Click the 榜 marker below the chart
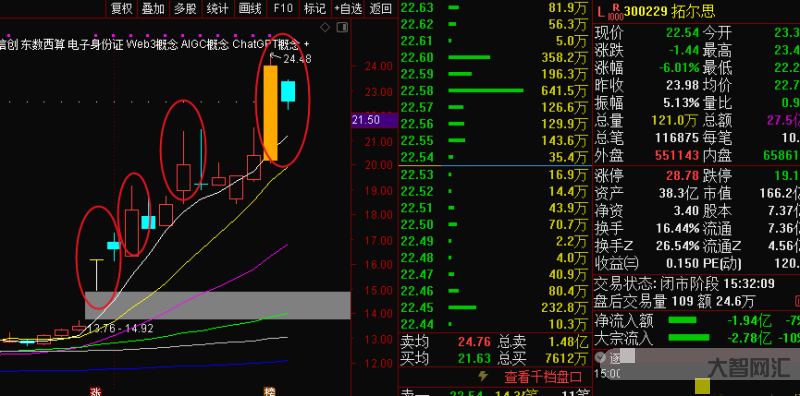The height and width of the screenshot is (396, 800). pos(269,391)
